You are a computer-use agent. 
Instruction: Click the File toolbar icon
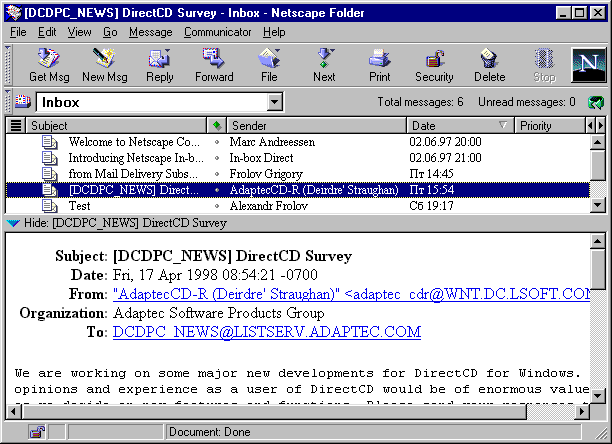click(x=269, y=59)
